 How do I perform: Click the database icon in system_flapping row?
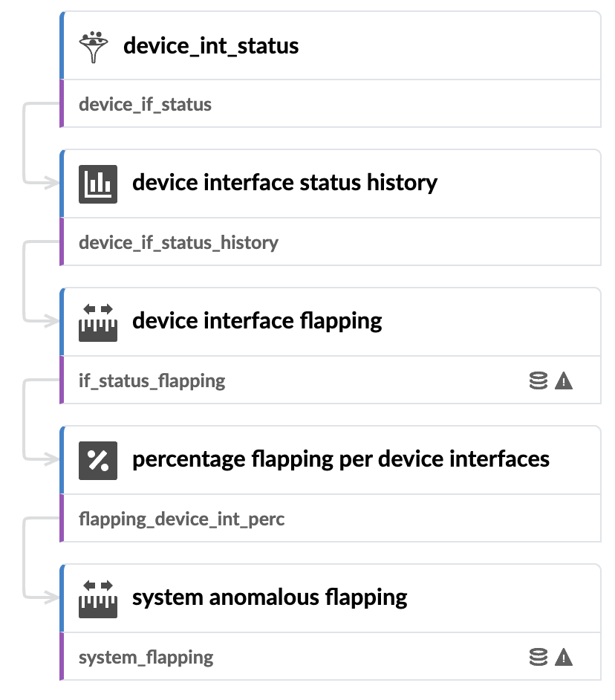[x=538, y=657]
